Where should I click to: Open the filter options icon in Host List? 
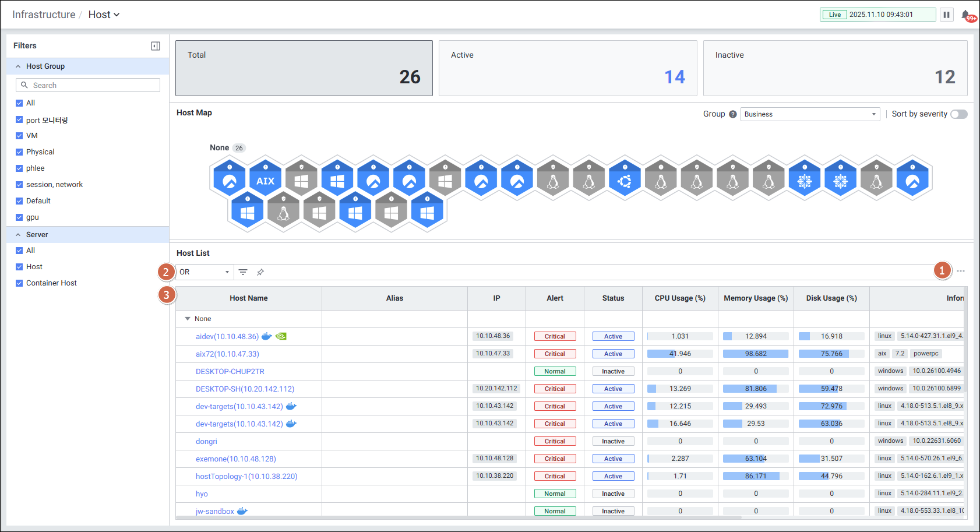tap(243, 272)
